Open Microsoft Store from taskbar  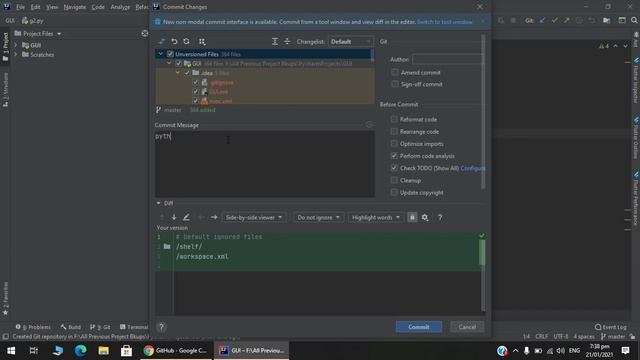tap(126, 351)
